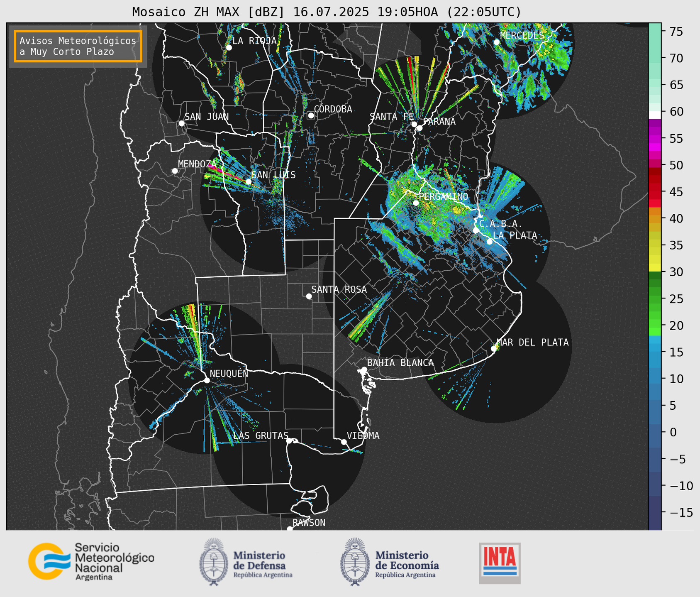Click the BAHÍA BLANCA marker dot

364,369
